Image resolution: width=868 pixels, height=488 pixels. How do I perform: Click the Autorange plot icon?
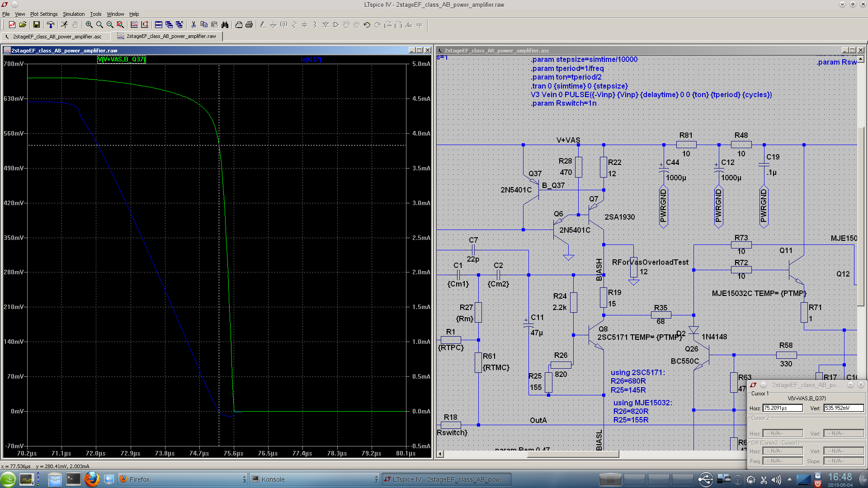point(145,25)
